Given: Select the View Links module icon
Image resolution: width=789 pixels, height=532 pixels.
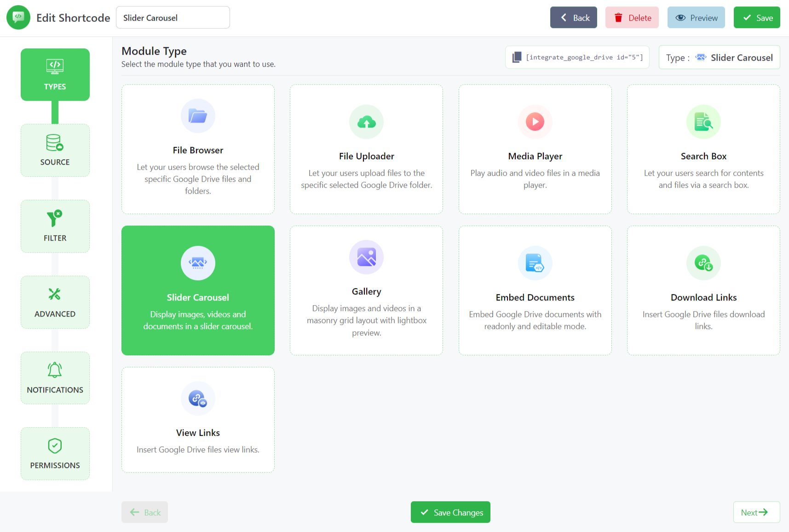Looking at the screenshot, I should click(197, 398).
